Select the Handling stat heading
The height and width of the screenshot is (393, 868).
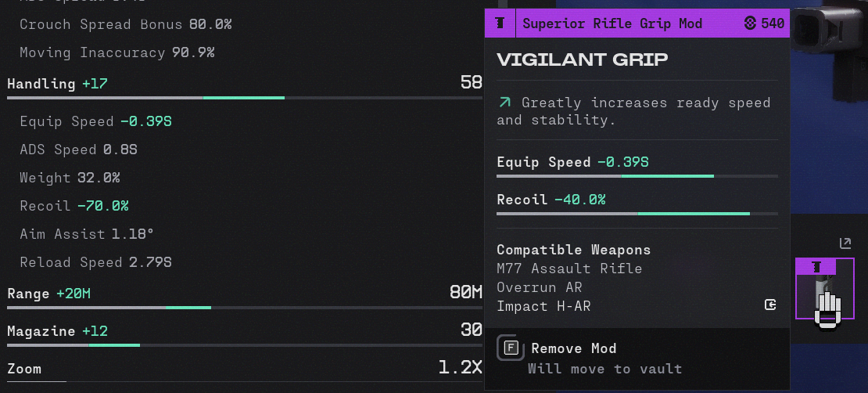(41, 85)
